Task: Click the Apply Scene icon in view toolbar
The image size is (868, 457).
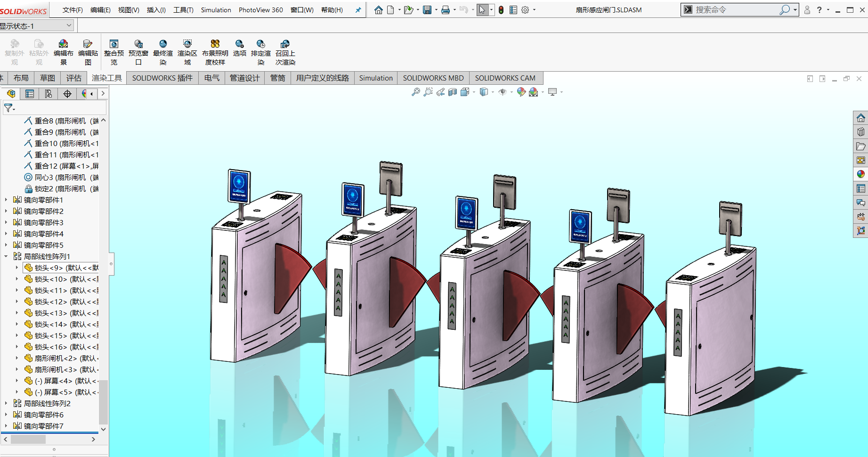Action: 534,92
